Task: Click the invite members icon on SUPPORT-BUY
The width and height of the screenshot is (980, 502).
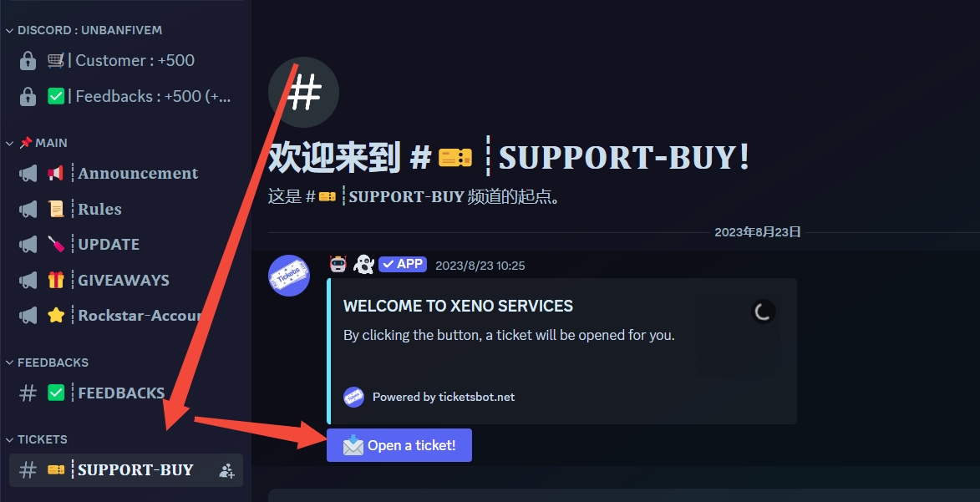Action: (227, 471)
